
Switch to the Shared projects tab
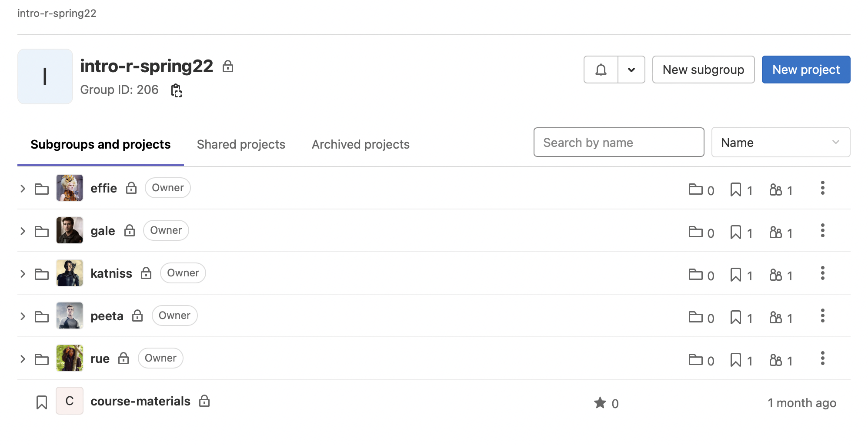[241, 144]
